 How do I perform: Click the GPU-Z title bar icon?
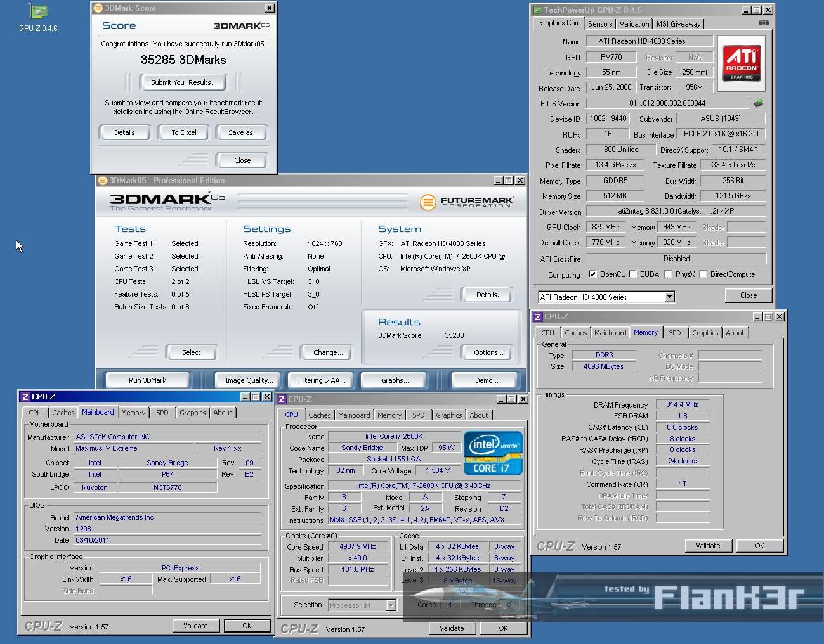[537, 10]
